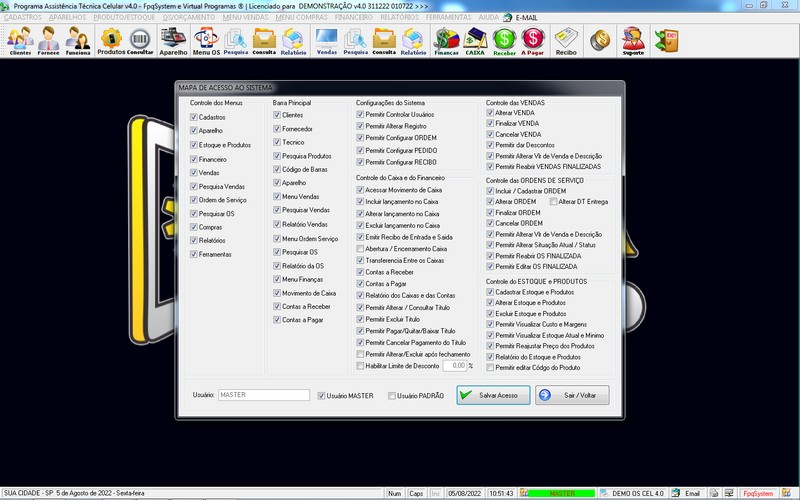Toggle the Alterar DT Entrega checkbox

[553, 201]
